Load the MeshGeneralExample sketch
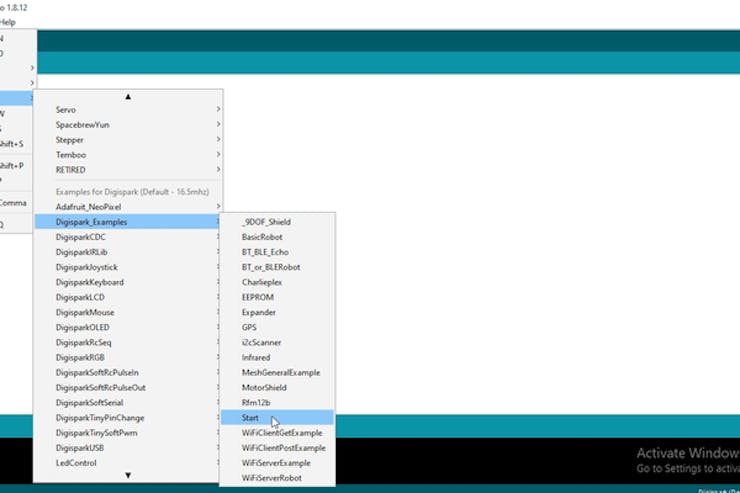Viewport: 740px width, 493px height. (x=278, y=373)
